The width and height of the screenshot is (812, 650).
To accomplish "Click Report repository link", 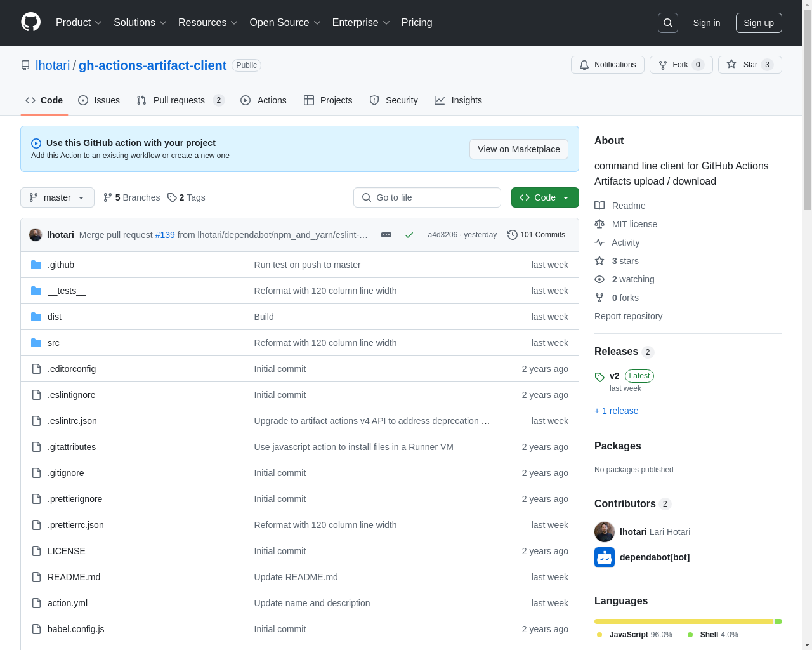I will tap(628, 316).
